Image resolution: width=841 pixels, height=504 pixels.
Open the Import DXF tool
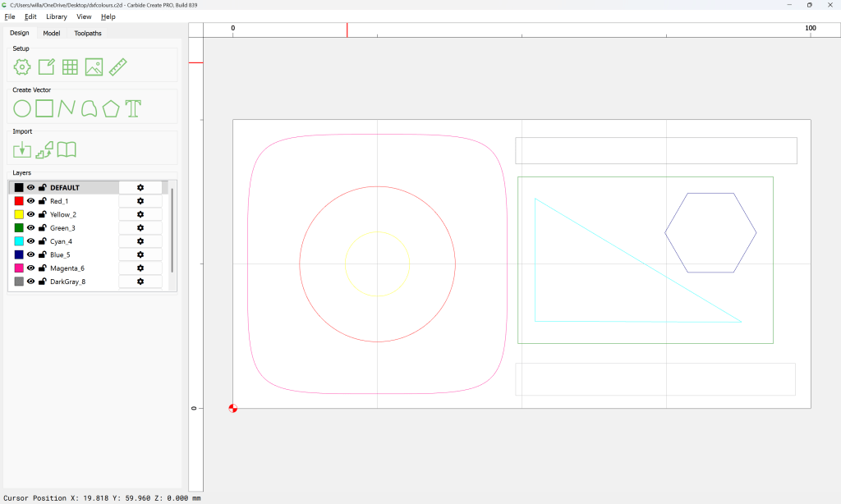tap(21, 149)
